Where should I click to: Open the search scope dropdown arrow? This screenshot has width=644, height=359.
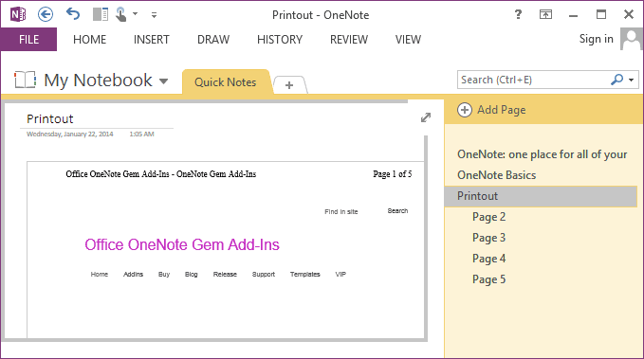tap(632, 80)
